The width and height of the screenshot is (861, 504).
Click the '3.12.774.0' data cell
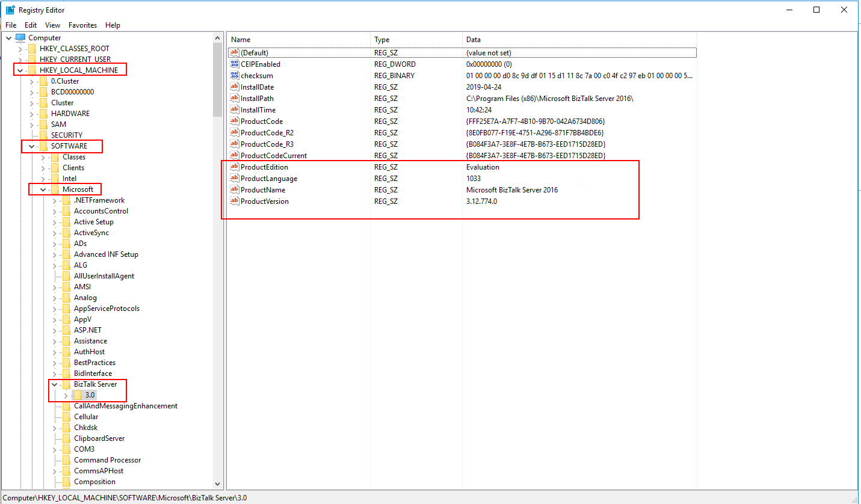tap(481, 201)
